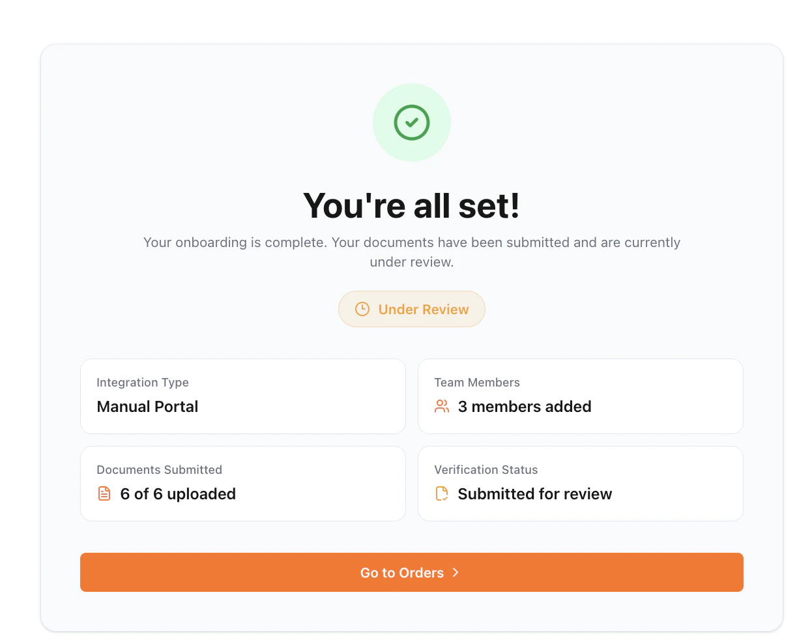Image resolution: width=812 pixels, height=644 pixels.
Task: Click the Verification Status label
Action: [x=486, y=470]
